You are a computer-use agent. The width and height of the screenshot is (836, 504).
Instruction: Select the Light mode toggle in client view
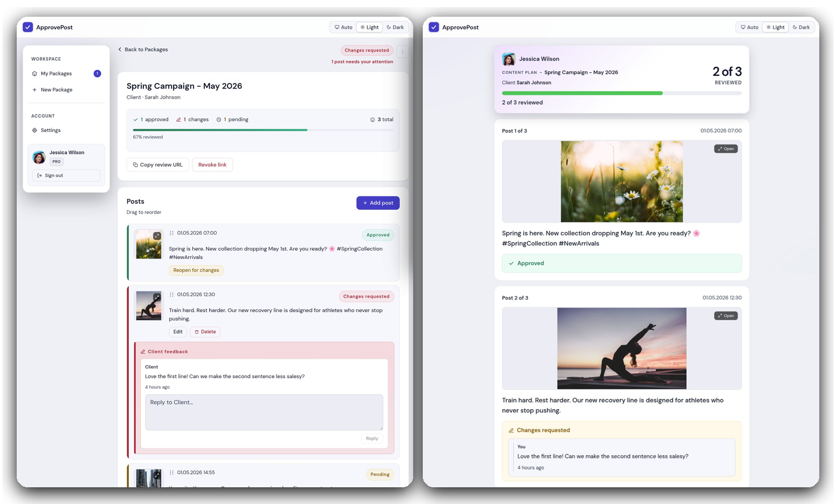(x=775, y=27)
